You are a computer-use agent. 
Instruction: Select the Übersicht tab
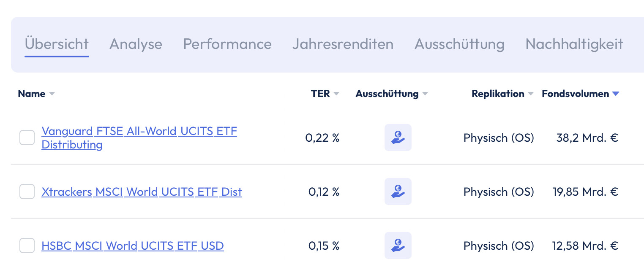pyautogui.click(x=57, y=44)
